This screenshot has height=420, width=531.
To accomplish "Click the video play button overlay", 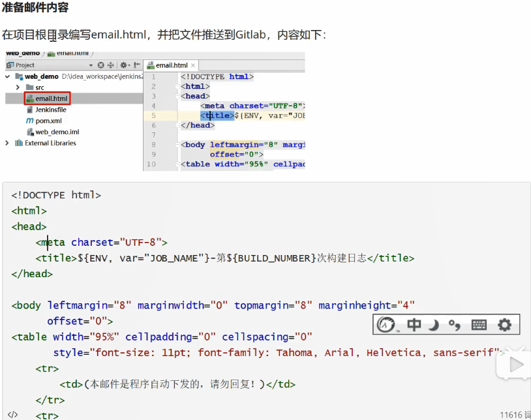I will 515,365.
